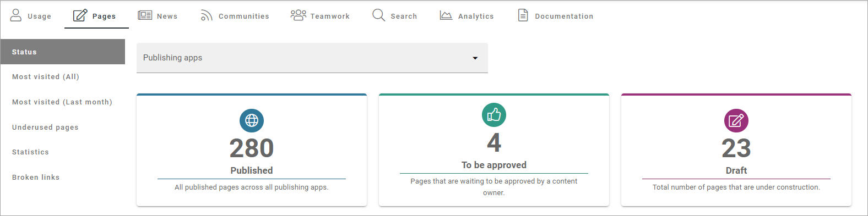
Task: Open the Search tab label
Action: (x=404, y=16)
